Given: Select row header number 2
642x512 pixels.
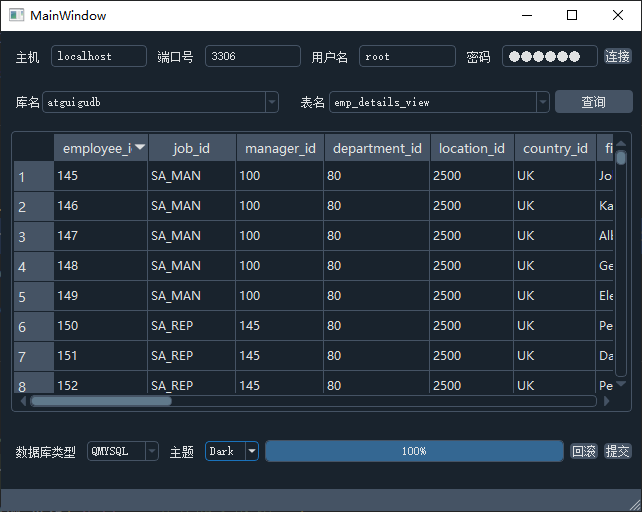Looking at the screenshot, I should [34, 206].
